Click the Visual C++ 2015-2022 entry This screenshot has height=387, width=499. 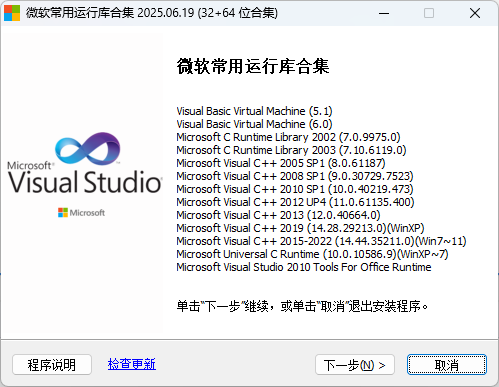click(x=321, y=241)
